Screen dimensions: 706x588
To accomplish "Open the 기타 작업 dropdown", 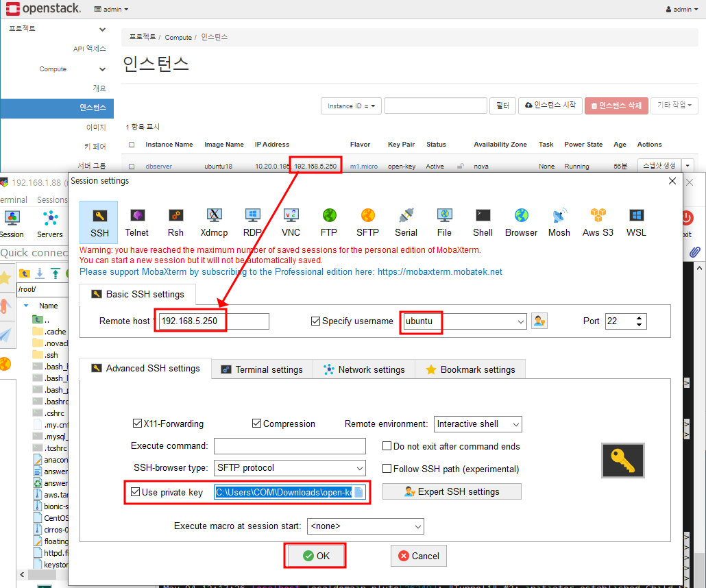I will tap(674, 106).
